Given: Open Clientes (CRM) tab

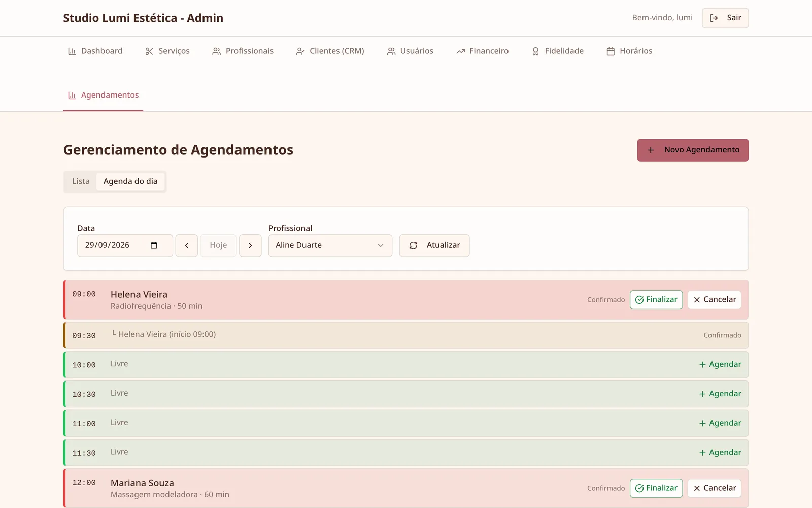Looking at the screenshot, I should pyautogui.click(x=330, y=51).
